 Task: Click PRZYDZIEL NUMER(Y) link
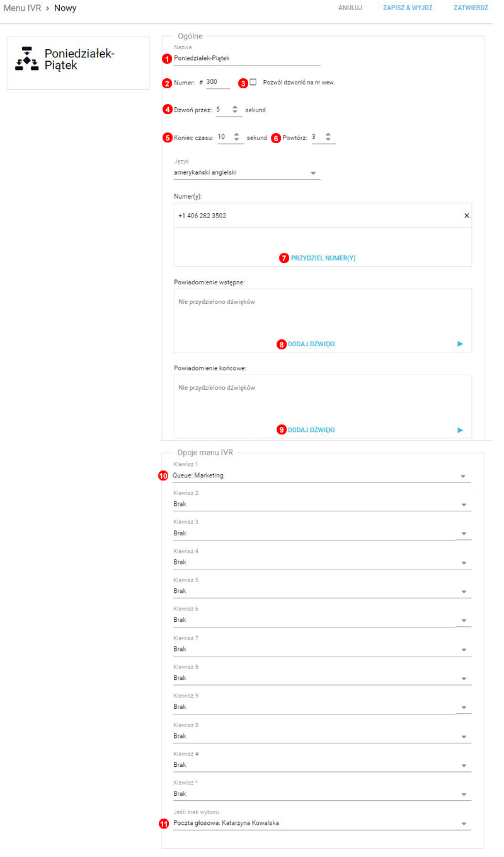(323, 259)
